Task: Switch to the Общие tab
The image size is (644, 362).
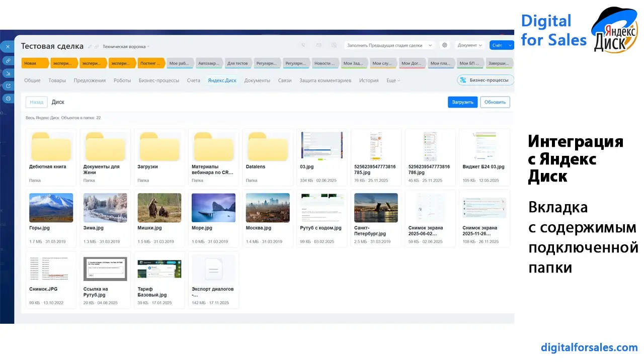Action: [32, 80]
